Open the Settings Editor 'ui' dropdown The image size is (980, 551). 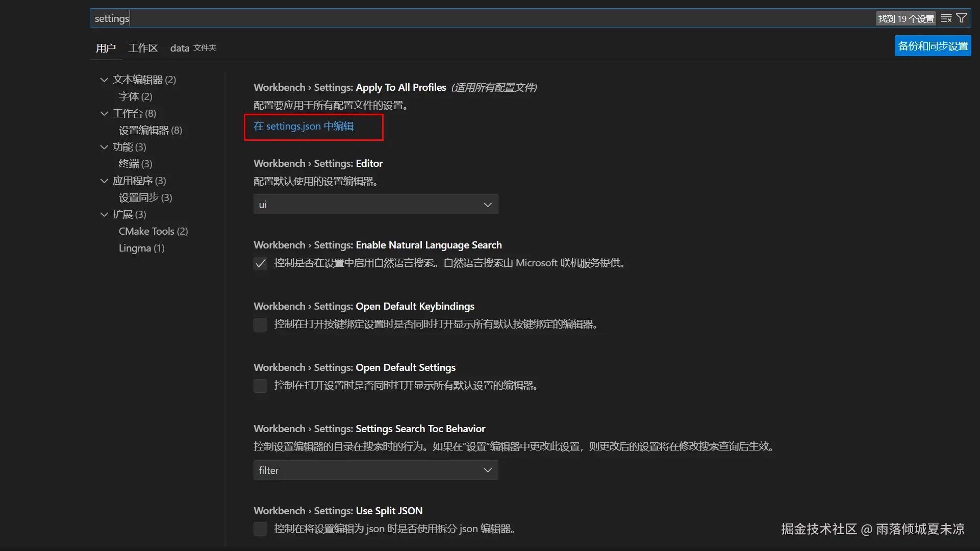click(375, 205)
